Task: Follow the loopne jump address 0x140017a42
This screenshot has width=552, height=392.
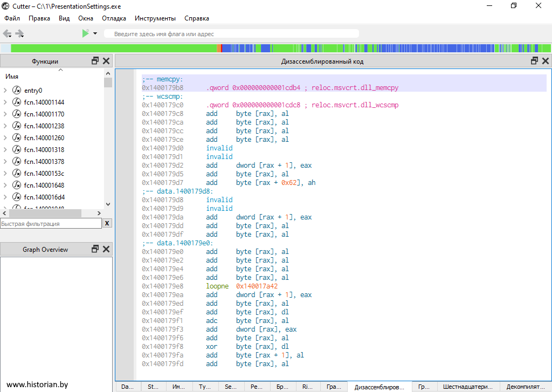Action: point(257,286)
